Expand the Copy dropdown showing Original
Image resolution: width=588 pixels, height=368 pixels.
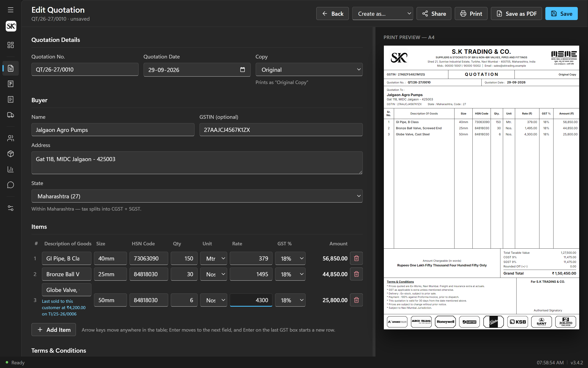pyautogui.click(x=309, y=70)
